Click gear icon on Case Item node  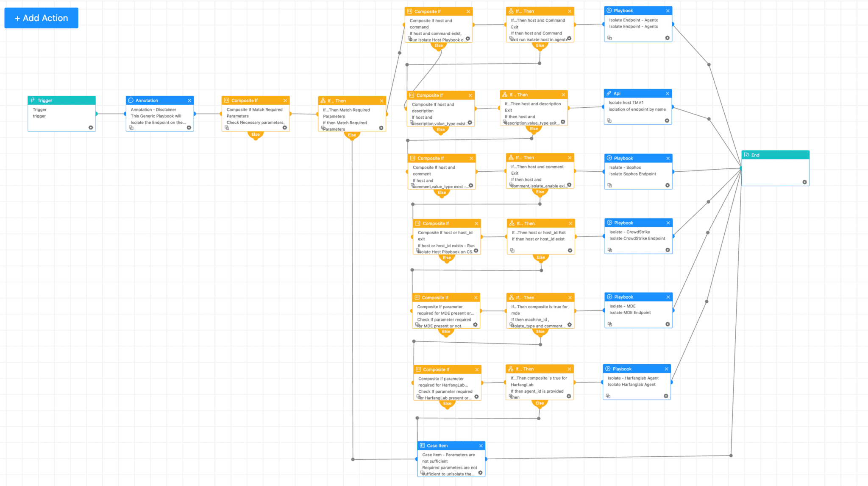point(480,473)
